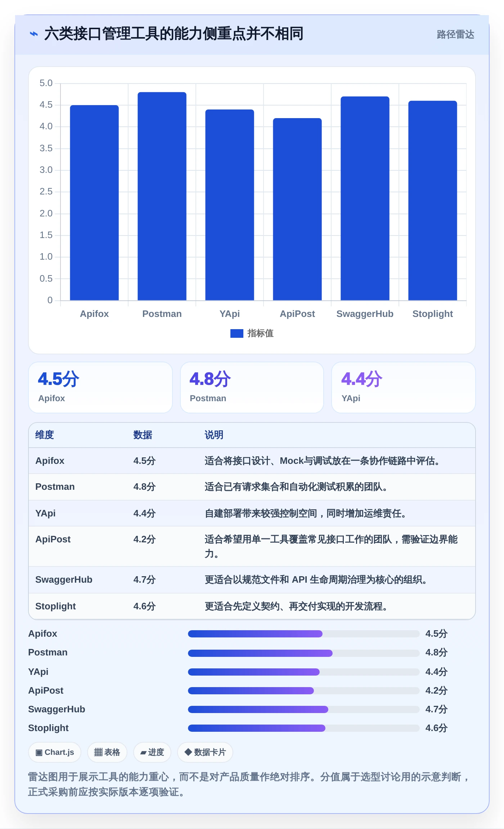Click the 4.8分 value beside Postman progress bar
504x829 pixels.
pos(436,653)
